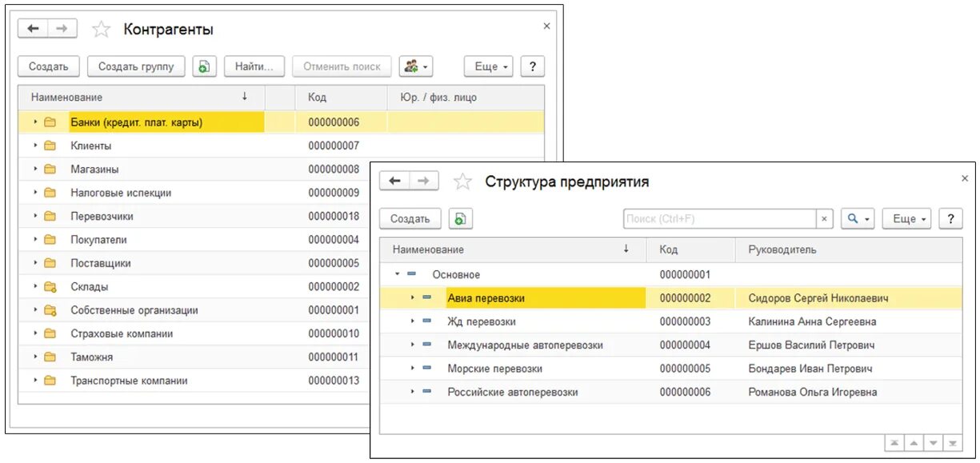This screenshot has height=463, width=980.
Task: Select Перевозчики row text
Action: 102,216
